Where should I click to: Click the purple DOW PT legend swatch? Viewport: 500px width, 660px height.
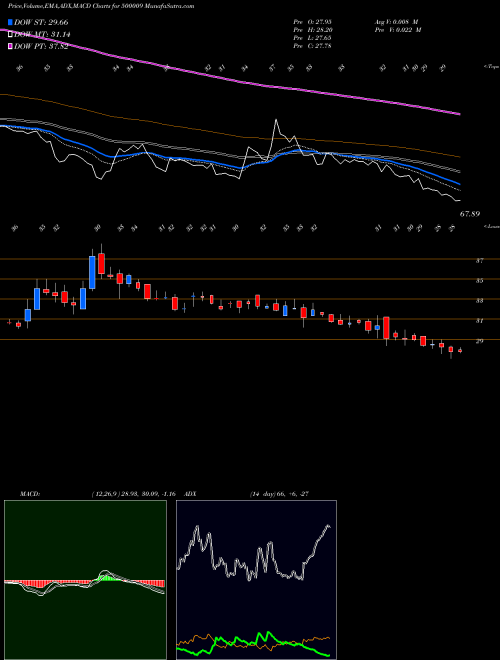(10, 46)
